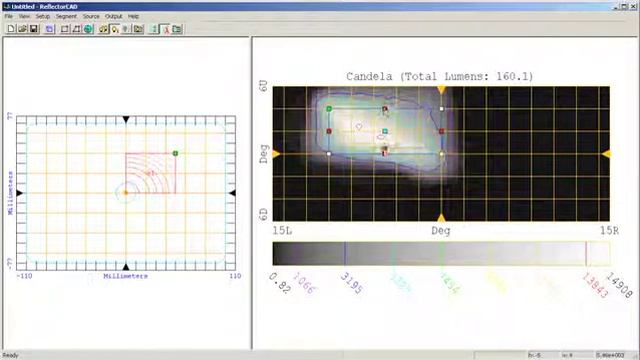Click the green folder toolbar icon
This screenshot has height=360, width=640.
(177, 29)
